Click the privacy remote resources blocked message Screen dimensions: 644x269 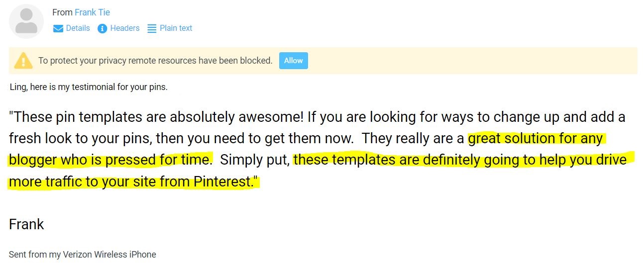(x=155, y=61)
